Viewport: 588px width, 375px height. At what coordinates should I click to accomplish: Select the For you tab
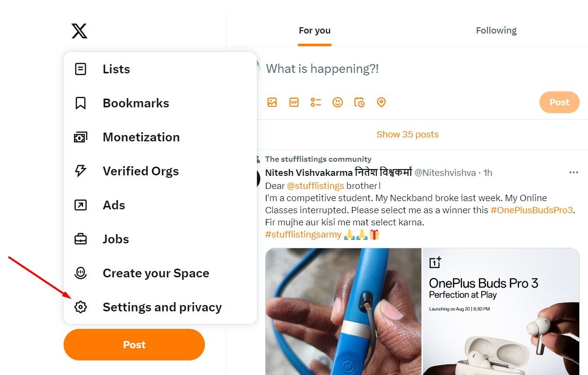click(x=315, y=31)
